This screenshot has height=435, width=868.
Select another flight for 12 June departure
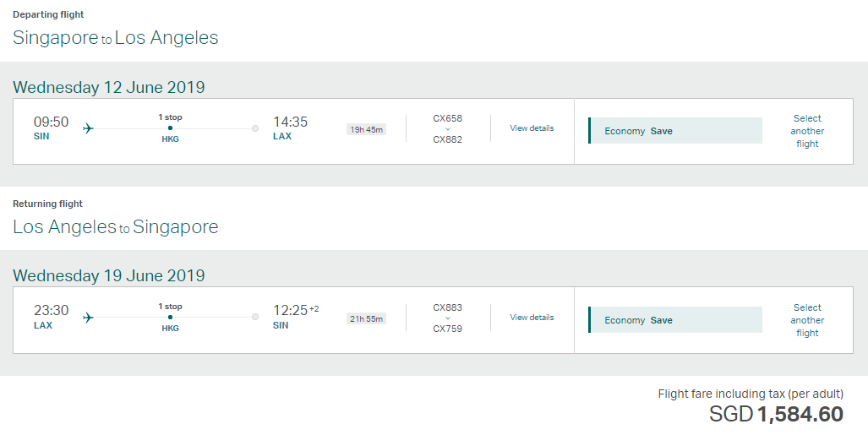(x=807, y=131)
